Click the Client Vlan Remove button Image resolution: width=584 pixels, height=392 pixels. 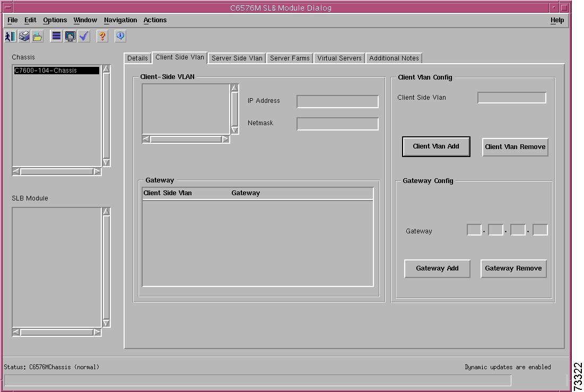[x=515, y=147]
